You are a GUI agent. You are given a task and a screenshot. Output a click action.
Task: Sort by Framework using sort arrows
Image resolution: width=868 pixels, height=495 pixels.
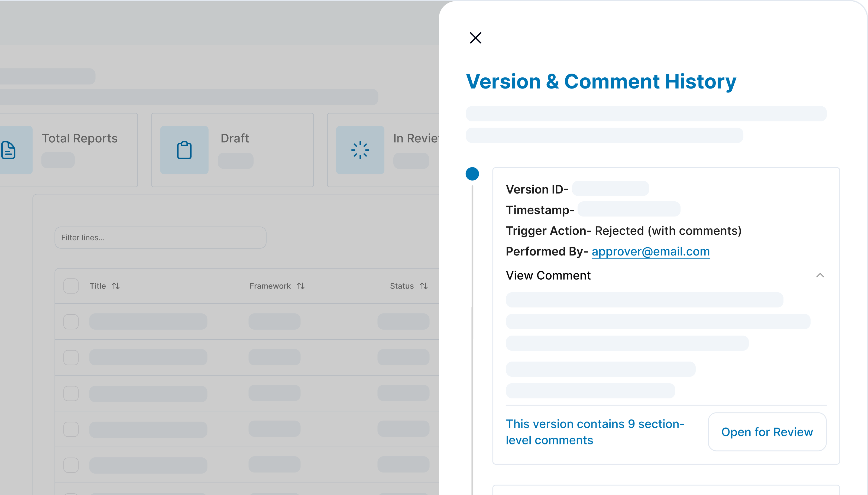tap(300, 286)
